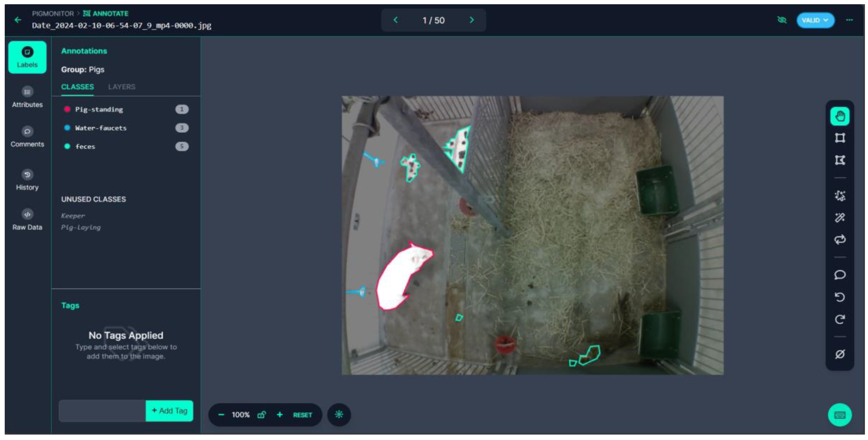Toggle the zoom lock icon
This screenshot has width=868, height=440.
pos(261,415)
